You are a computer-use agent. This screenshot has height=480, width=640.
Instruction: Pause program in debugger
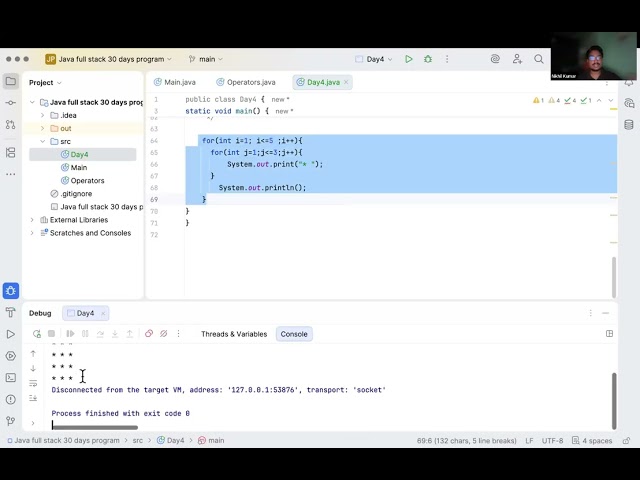[85, 334]
